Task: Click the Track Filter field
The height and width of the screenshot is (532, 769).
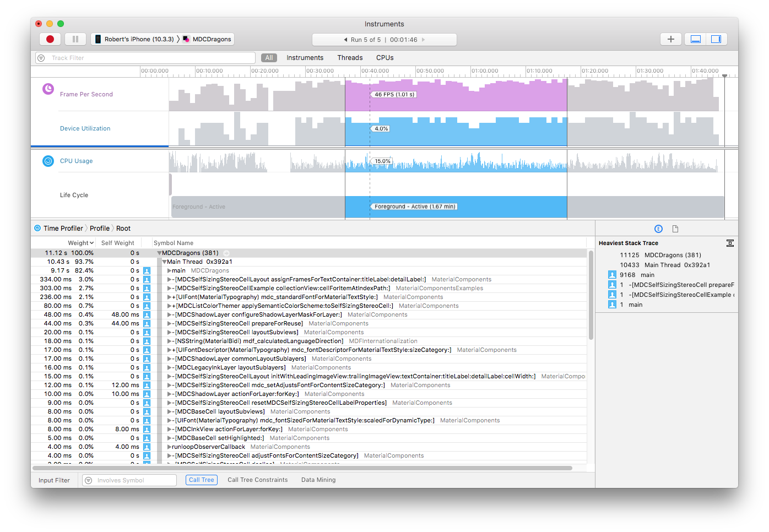Action: (x=145, y=58)
